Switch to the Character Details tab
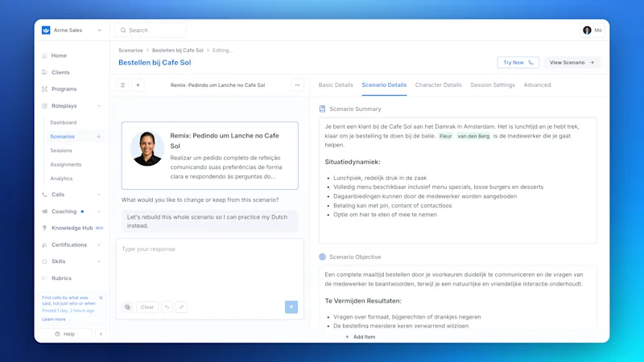The height and width of the screenshot is (362, 644). tap(438, 85)
